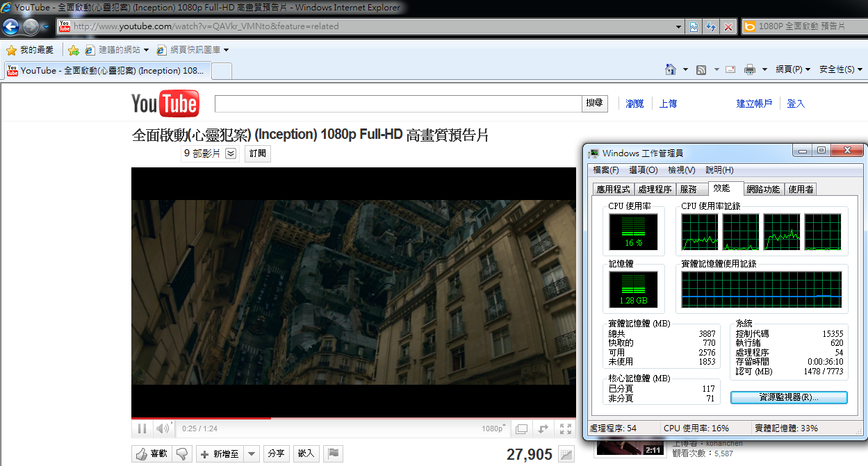Viewport: 868px width, 466px height.
Task: Click the expand player wide-view icon
Action: click(543, 429)
